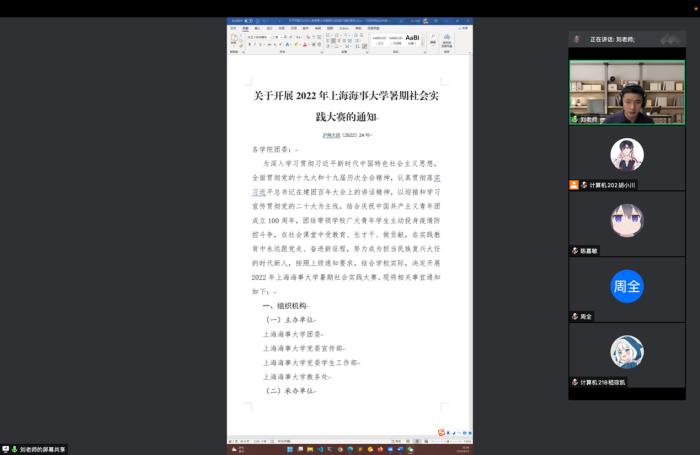Image resolution: width=700 pixels, height=455 pixels.
Task: Switch to the Layout ribbon tab
Action: point(281,28)
